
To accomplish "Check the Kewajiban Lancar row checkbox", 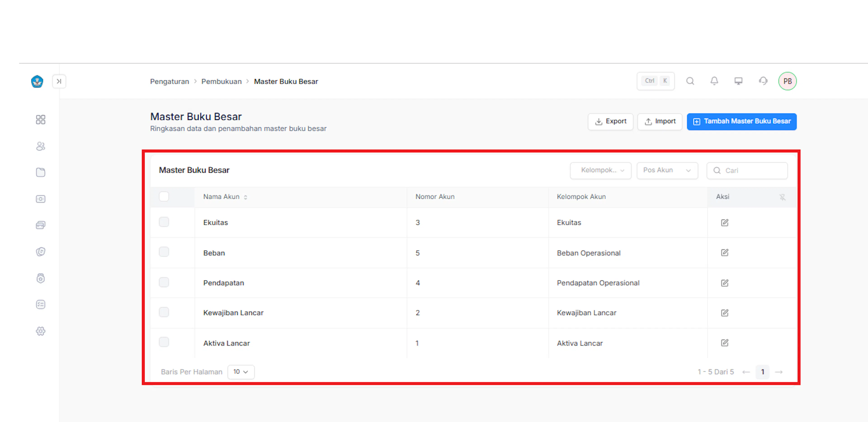I will pyautogui.click(x=164, y=312).
